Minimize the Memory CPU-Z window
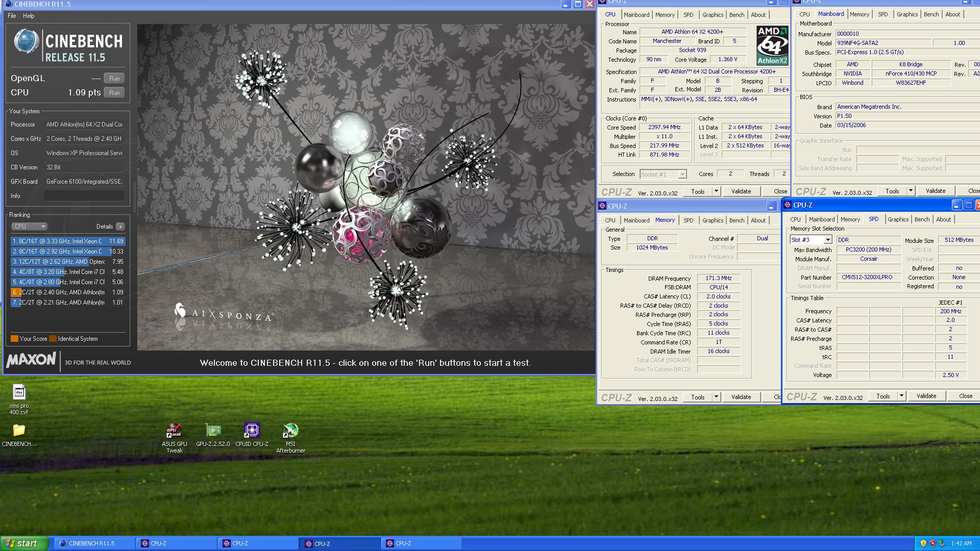 [x=771, y=206]
